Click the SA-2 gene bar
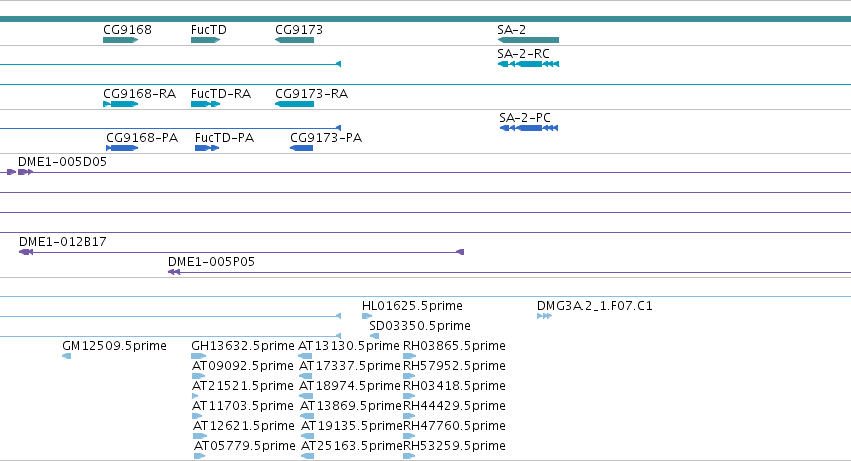This screenshot has width=851, height=461. coord(528,40)
